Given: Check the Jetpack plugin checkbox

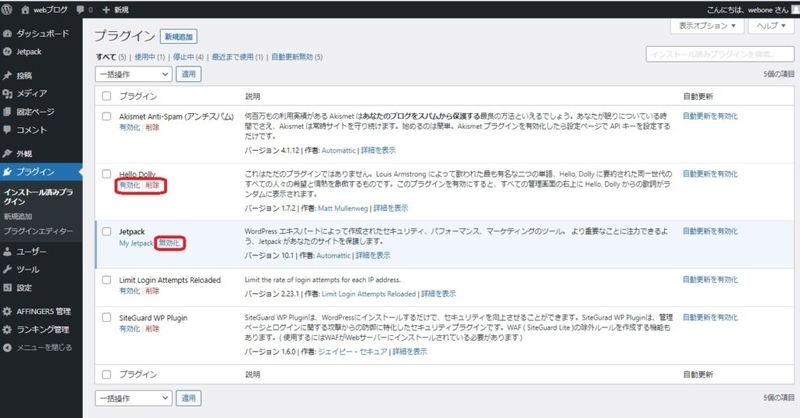Looking at the screenshot, I should click(106, 232).
